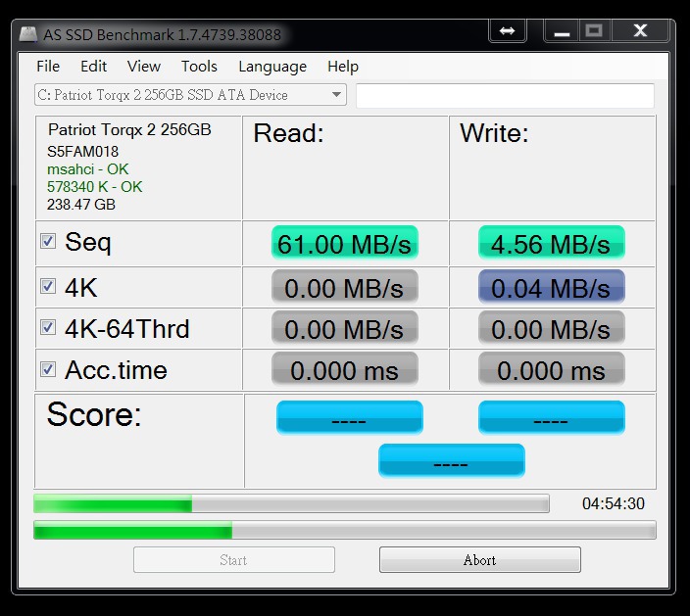Viewport: 690px width, 616px height.
Task: Click the elapsed time '04:54:30'
Action: (x=613, y=503)
